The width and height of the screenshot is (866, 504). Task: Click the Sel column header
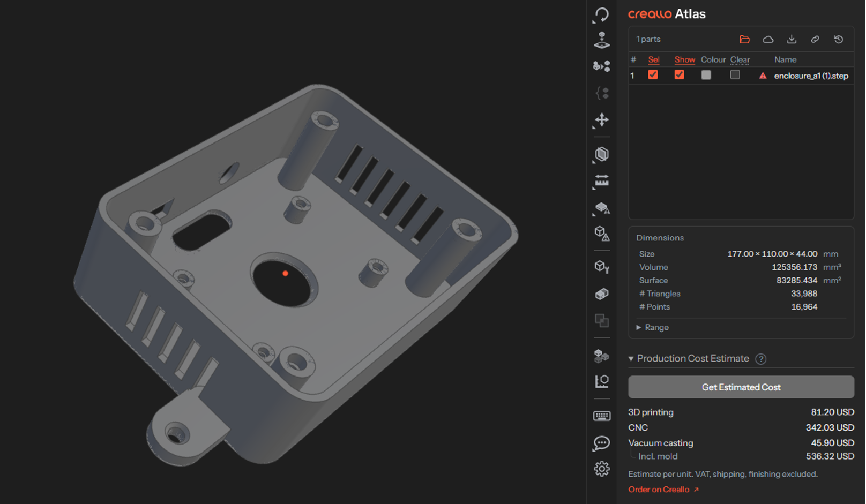click(654, 59)
